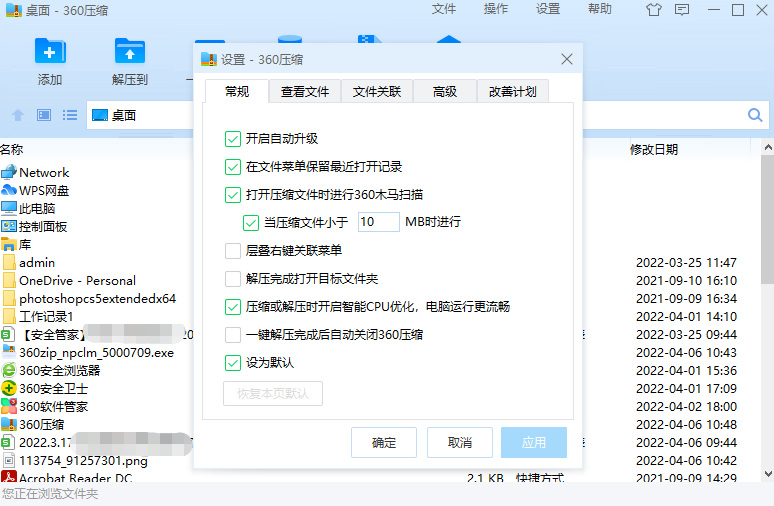Select the photoshopcs5extendedx64 folder
This screenshot has height=506, width=774.
point(89,299)
